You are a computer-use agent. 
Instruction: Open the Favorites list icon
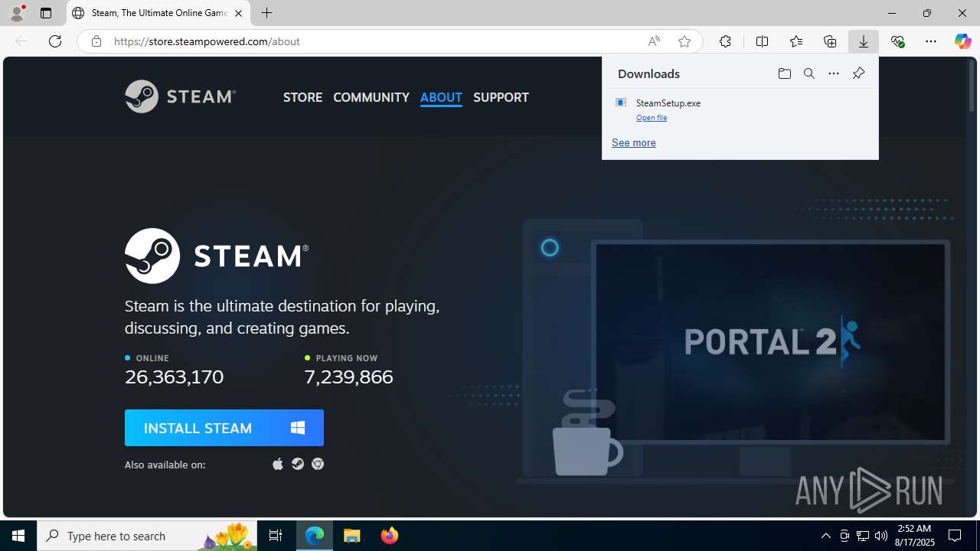coord(796,41)
